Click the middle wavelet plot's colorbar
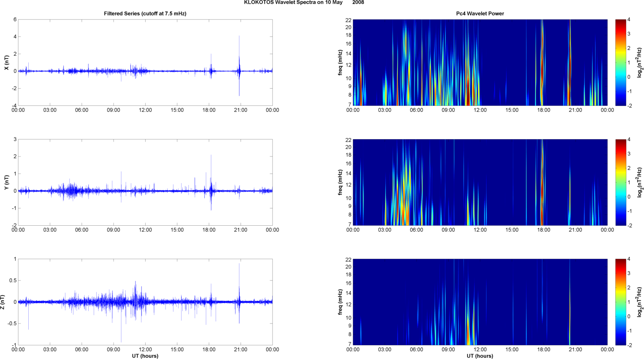The image size is (644, 359). point(620,182)
